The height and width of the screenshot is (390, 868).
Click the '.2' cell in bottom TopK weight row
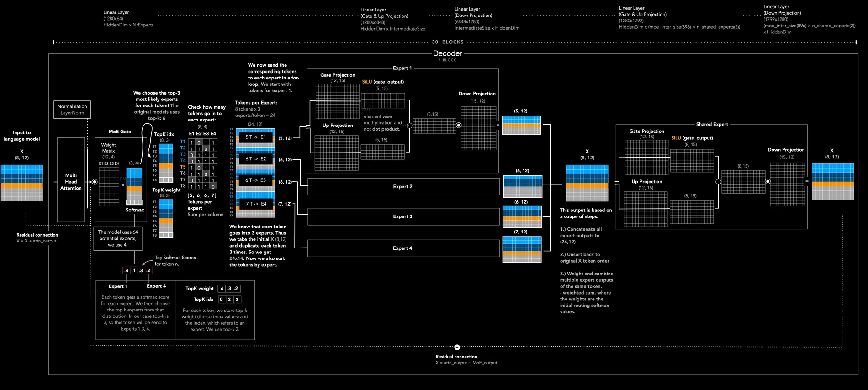point(236,289)
